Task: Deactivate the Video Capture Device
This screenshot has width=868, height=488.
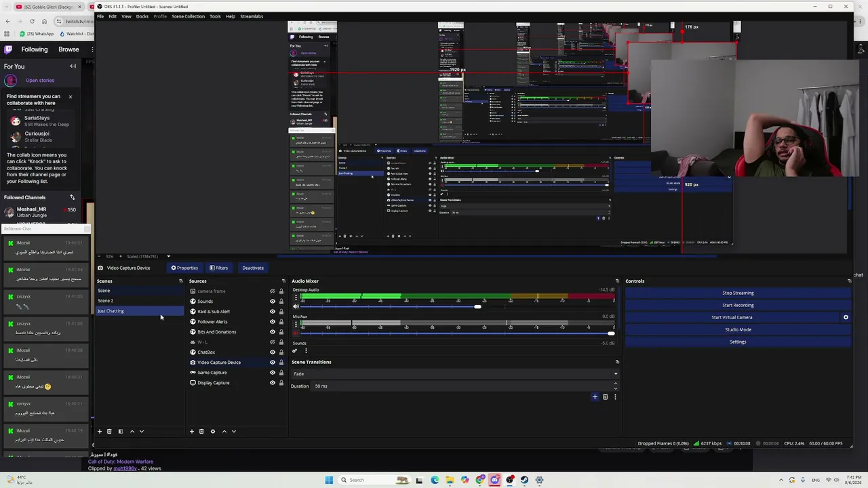Action: click(253, 268)
